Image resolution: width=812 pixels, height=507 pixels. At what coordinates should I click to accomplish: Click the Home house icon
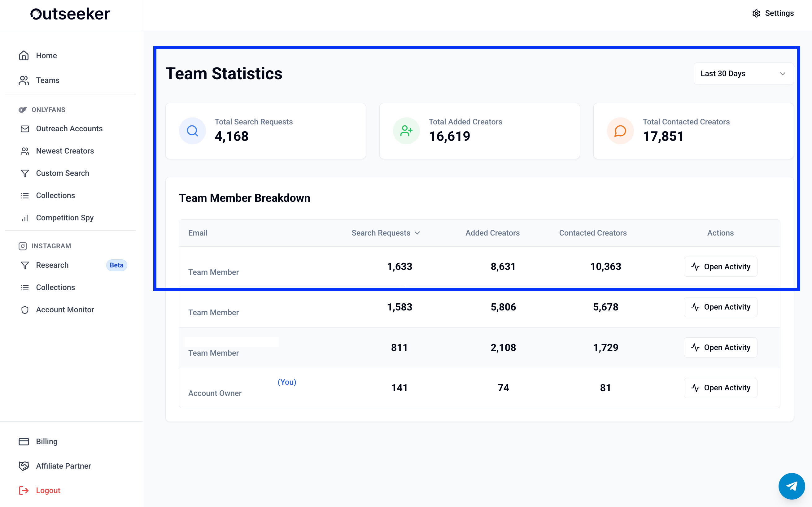tap(24, 55)
